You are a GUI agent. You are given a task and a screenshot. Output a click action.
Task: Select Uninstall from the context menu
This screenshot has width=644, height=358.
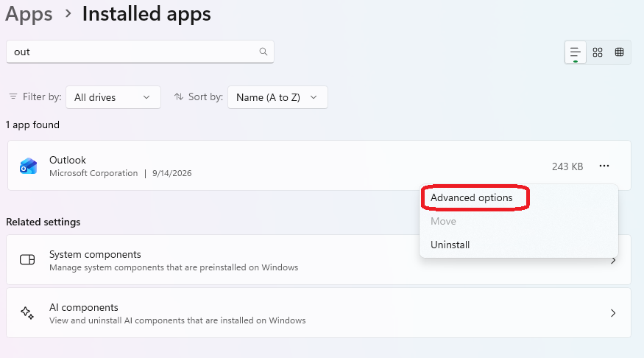[450, 245]
